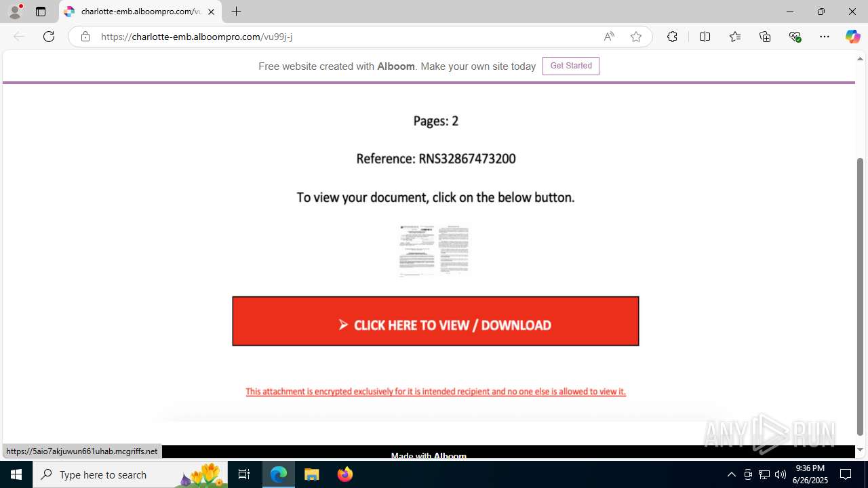Click the address bar URL

coord(197,37)
